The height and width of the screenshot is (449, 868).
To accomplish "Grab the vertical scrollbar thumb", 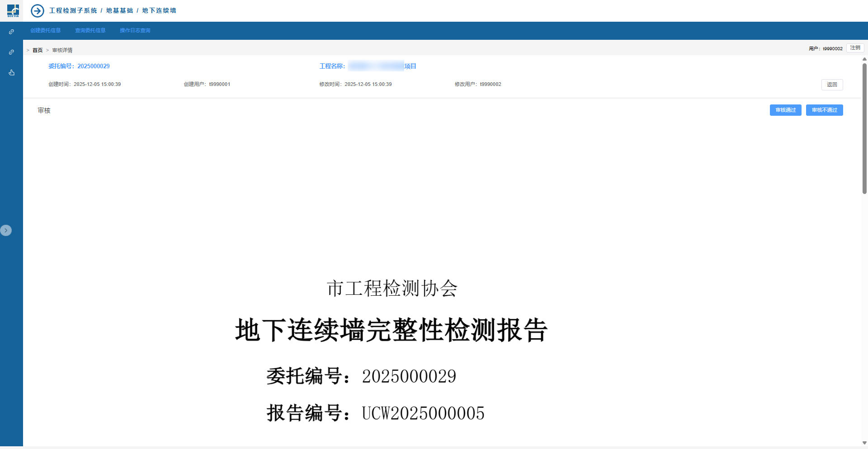I will tap(864, 129).
